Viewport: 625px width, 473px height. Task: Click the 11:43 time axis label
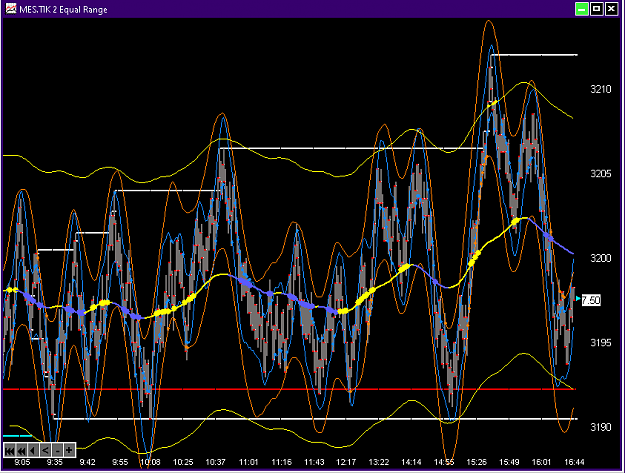click(x=314, y=462)
